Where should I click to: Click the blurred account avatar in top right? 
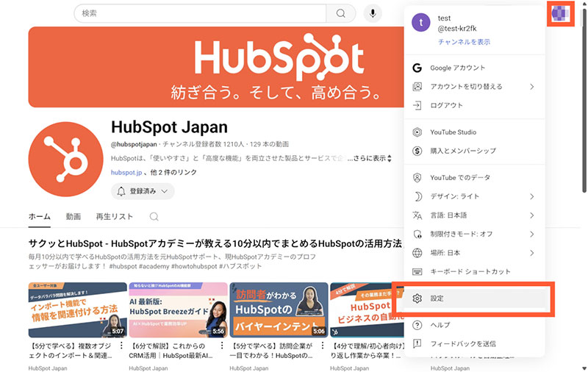tap(560, 13)
